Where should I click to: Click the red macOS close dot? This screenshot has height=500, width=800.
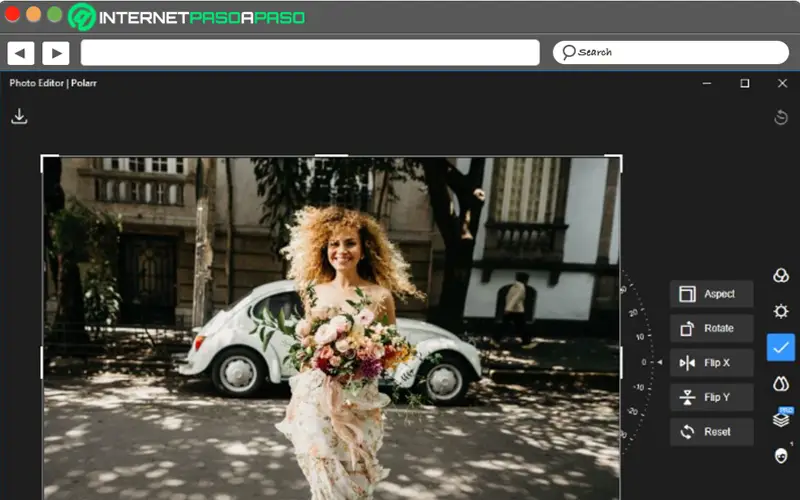(12, 14)
